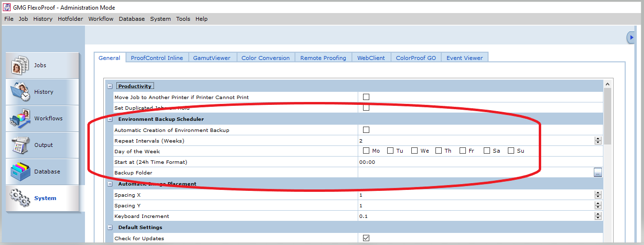Viewport: 644px width, 245px height.
Task: Click the Repeat Intervals value field
Action: pyautogui.click(x=476, y=141)
